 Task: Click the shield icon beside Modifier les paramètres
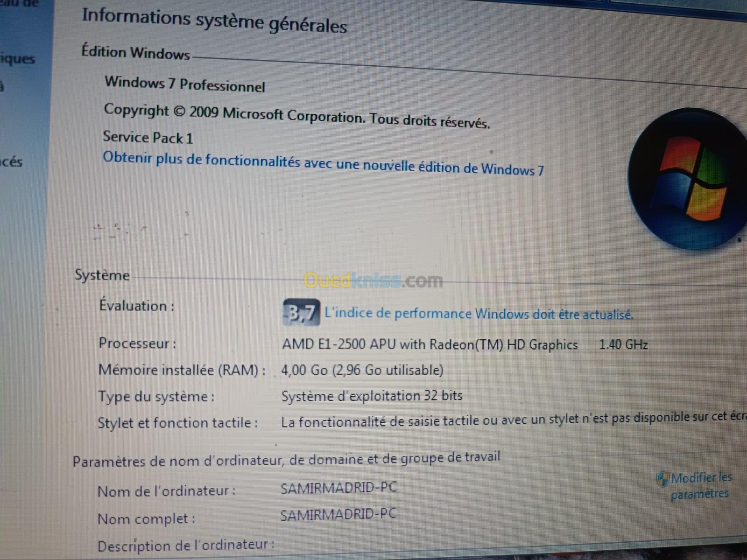pos(662,479)
